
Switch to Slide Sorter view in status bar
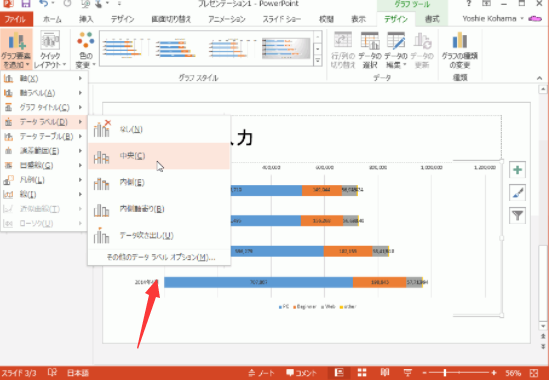pos(362,373)
